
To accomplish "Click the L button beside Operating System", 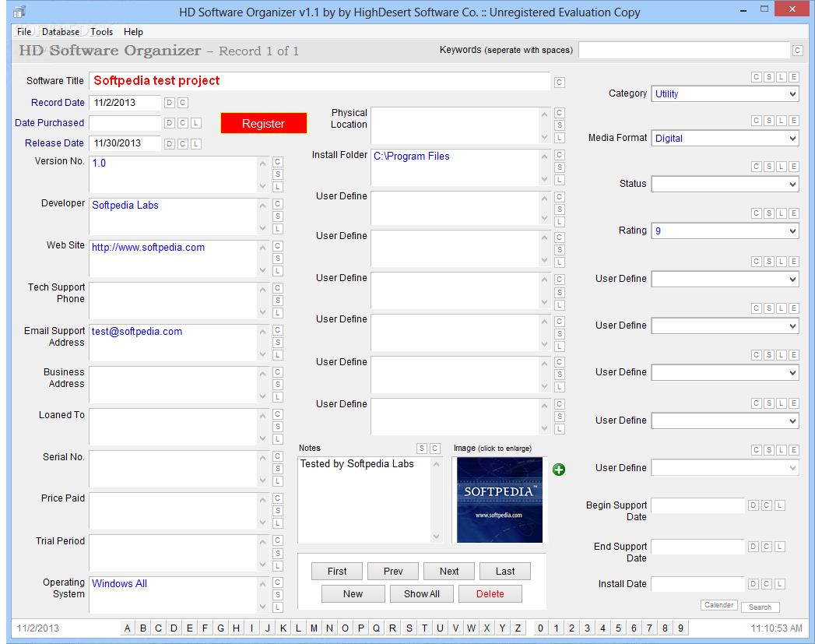I will coord(278,607).
